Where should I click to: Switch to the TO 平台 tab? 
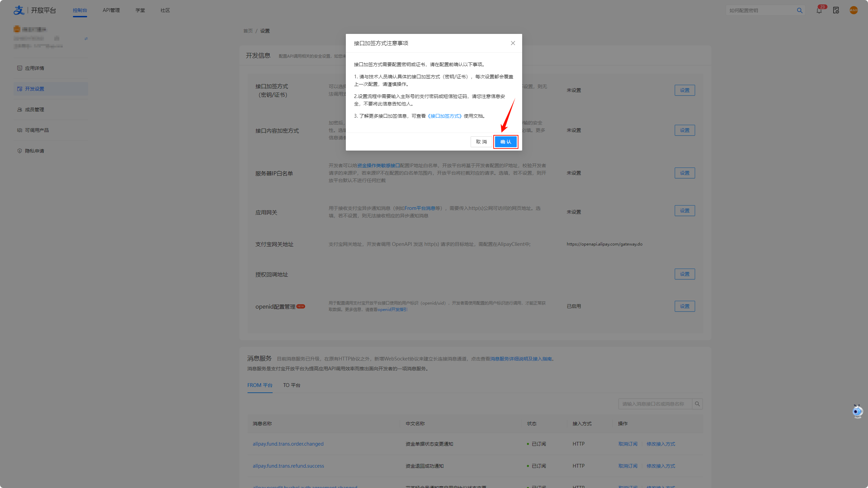coord(292,385)
